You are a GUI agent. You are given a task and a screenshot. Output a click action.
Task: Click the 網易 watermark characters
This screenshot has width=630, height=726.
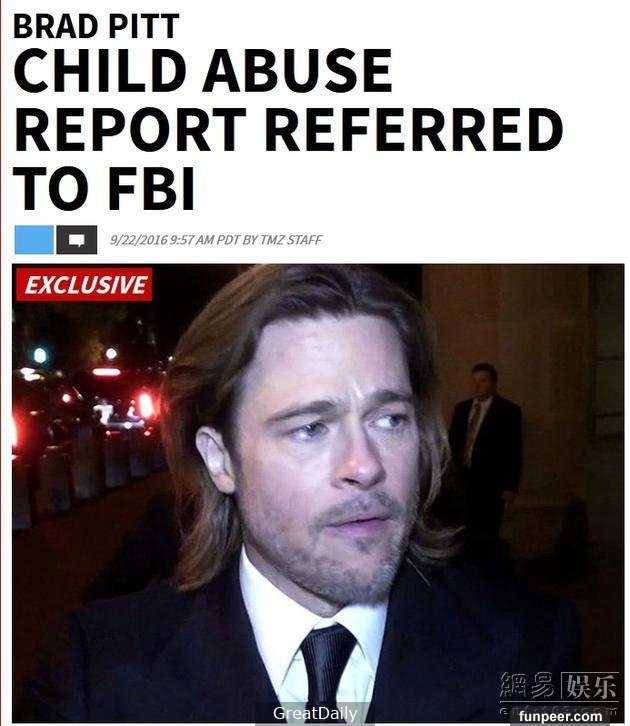[527, 685]
